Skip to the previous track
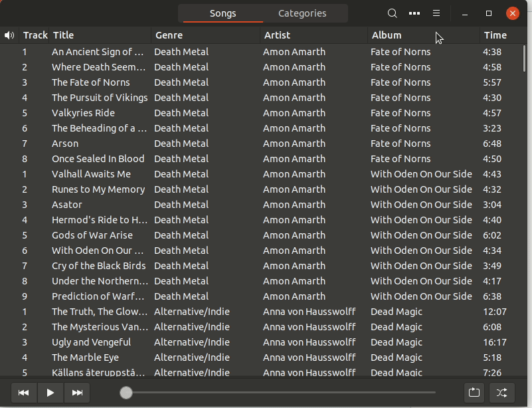The height and width of the screenshot is (408, 532). 23,393
